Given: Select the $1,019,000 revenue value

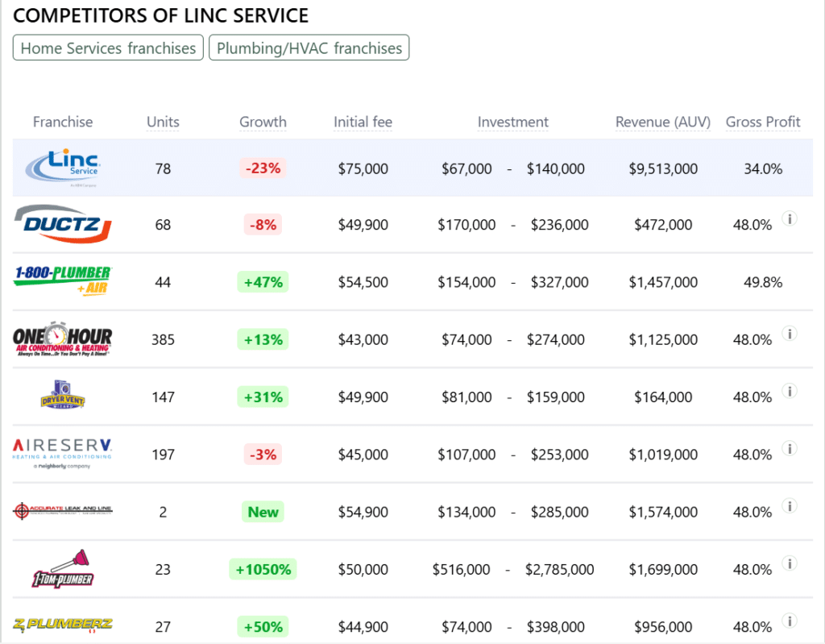Looking at the screenshot, I should click(663, 455).
